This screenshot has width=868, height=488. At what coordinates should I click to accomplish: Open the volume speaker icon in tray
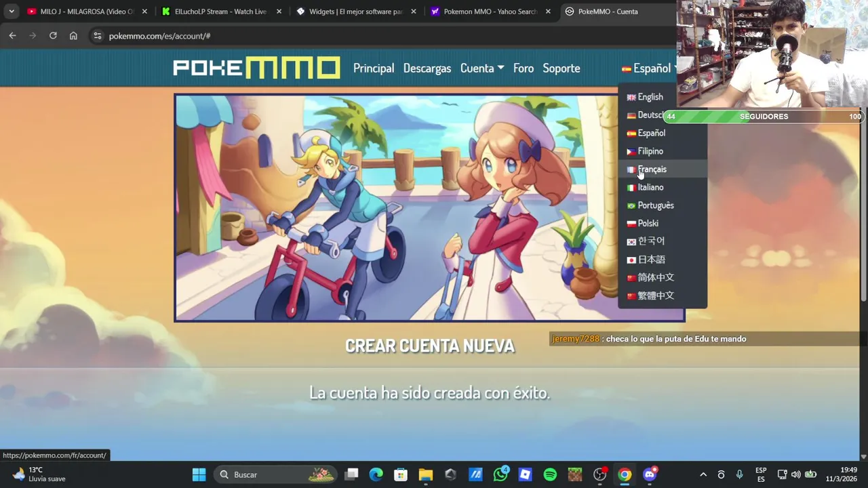[796, 474]
